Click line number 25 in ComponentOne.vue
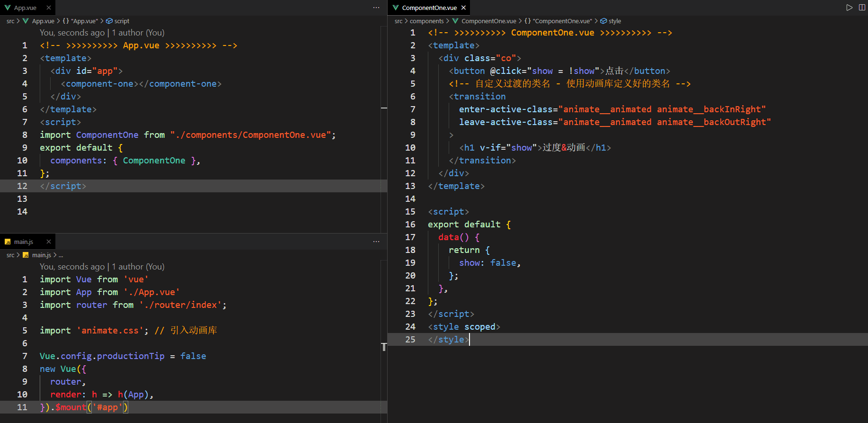 410,339
